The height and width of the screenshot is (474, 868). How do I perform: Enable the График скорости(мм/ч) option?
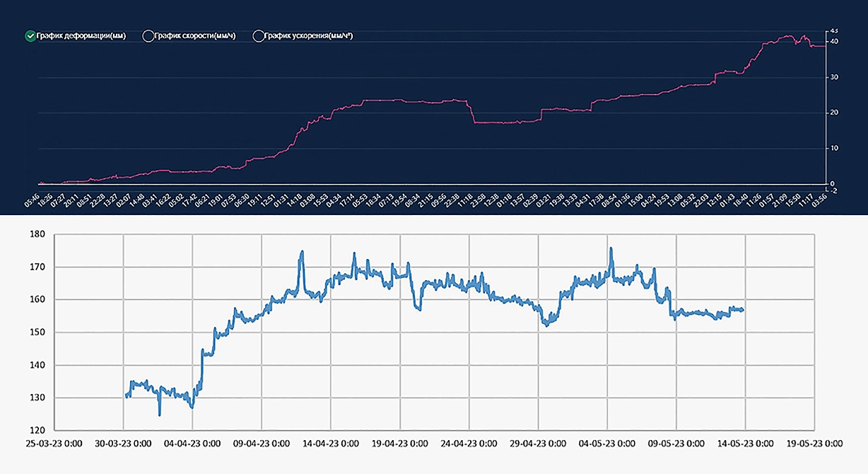tap(148, 35)
